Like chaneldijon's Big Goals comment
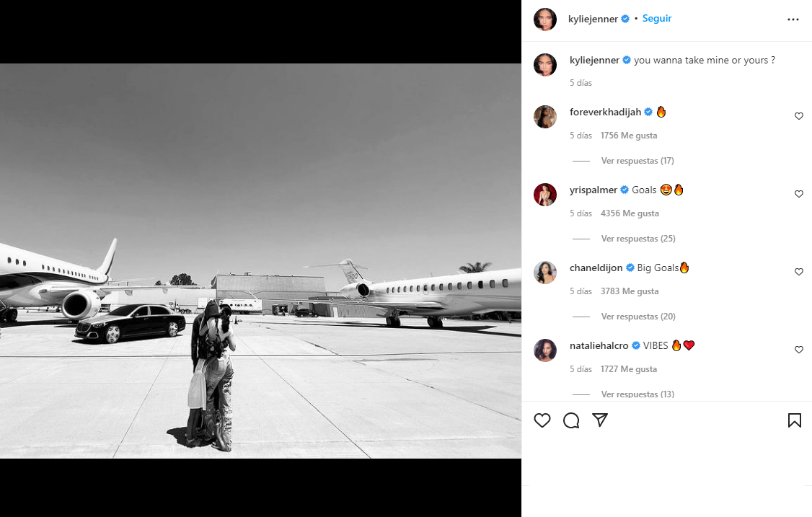The width and height of the screenshot is (812, 517). [798, 272]
